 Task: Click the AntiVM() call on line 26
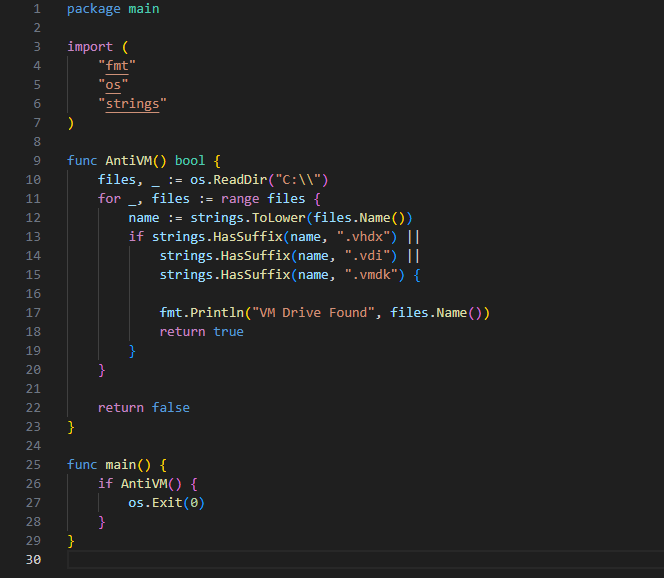pos(151,484)
